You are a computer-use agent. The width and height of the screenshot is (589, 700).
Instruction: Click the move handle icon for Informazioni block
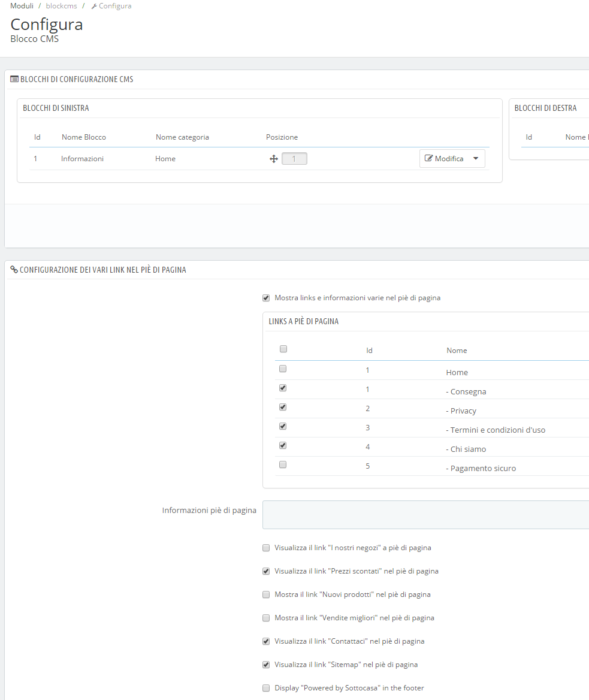click(273, 159)
